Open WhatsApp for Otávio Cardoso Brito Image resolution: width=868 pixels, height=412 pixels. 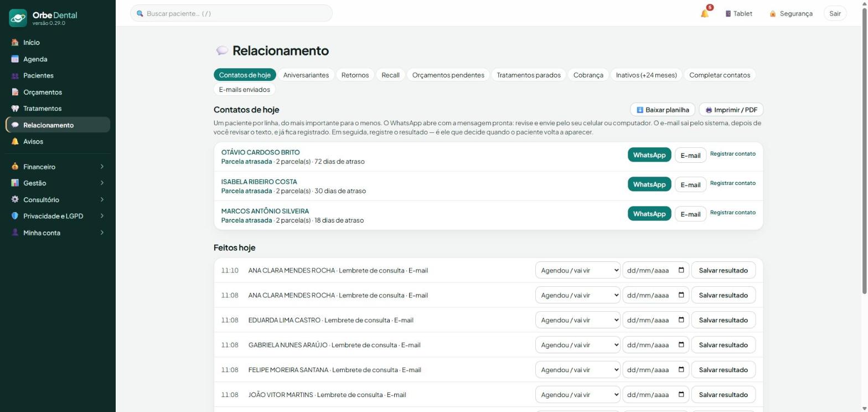(x=649, y=155)
